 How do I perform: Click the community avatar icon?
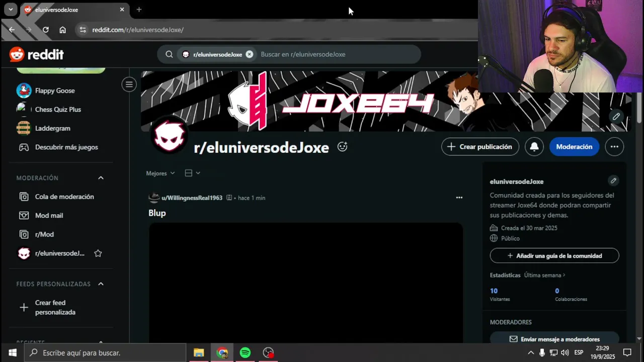tap(170, 136)
